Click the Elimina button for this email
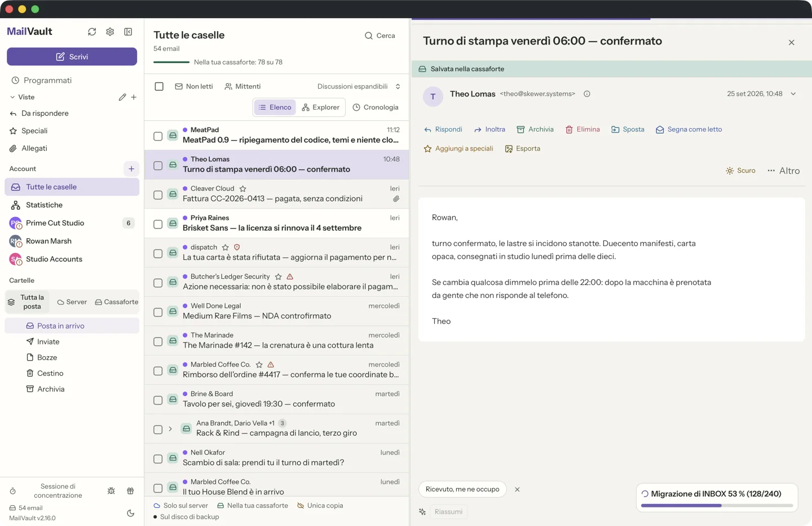This screenshot has width=812, height=526. pyautogui.click(x=582, y=129)
